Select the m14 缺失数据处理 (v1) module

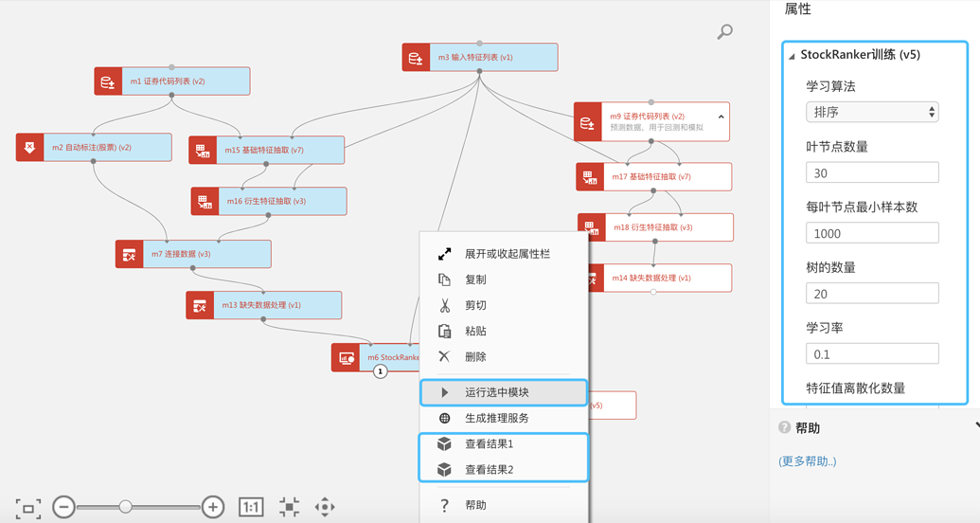point(660,278)
